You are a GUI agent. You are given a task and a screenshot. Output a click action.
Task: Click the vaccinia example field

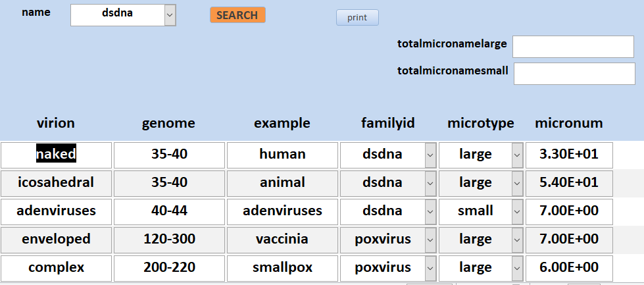(x=283, y=240)
